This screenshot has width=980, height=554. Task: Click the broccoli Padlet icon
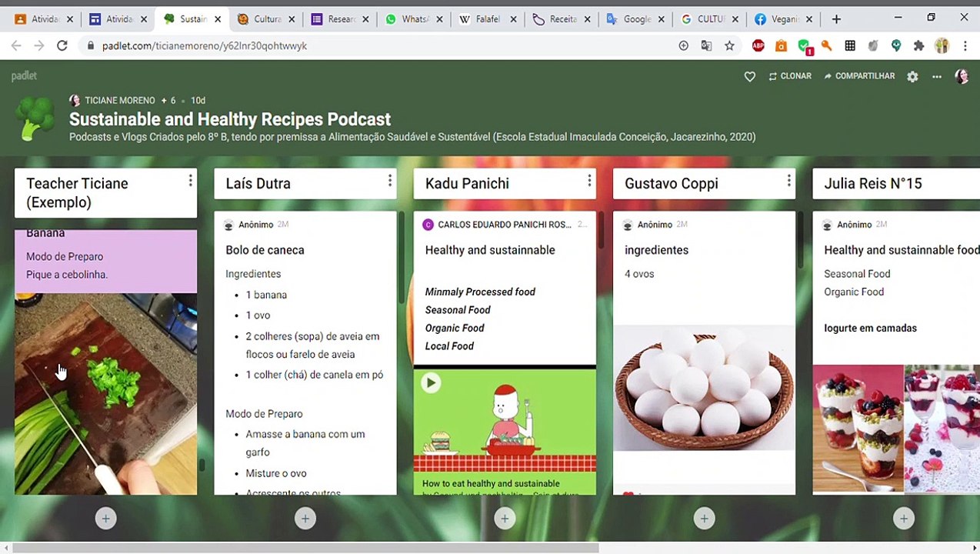[x=35, y=118]
